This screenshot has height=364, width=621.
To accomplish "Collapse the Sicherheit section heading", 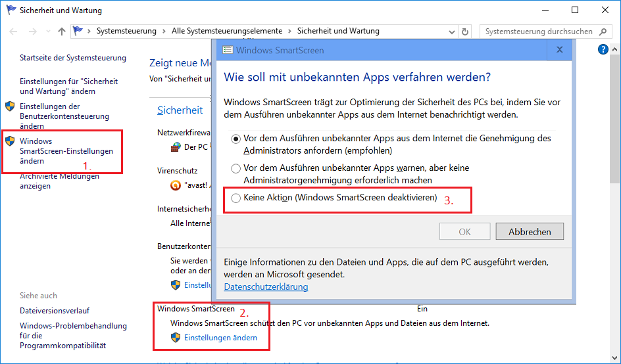I will tap(180, 110).
